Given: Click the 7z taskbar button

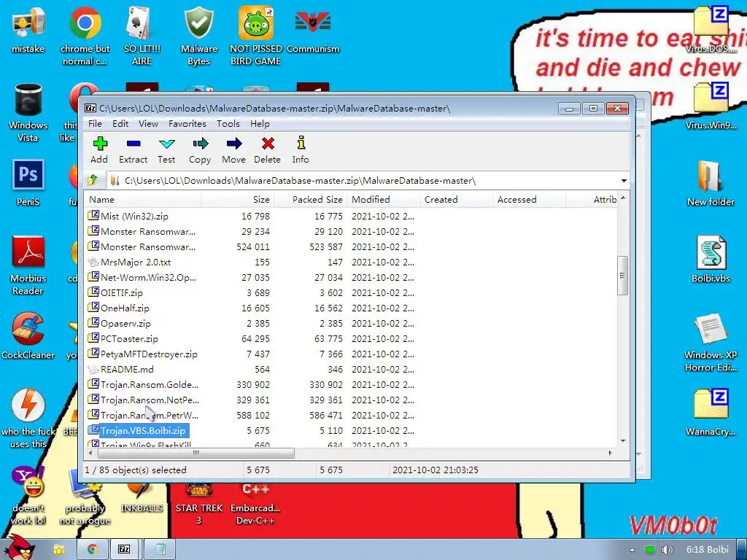Looking at the screenshot, I should (x=124, y=550).
